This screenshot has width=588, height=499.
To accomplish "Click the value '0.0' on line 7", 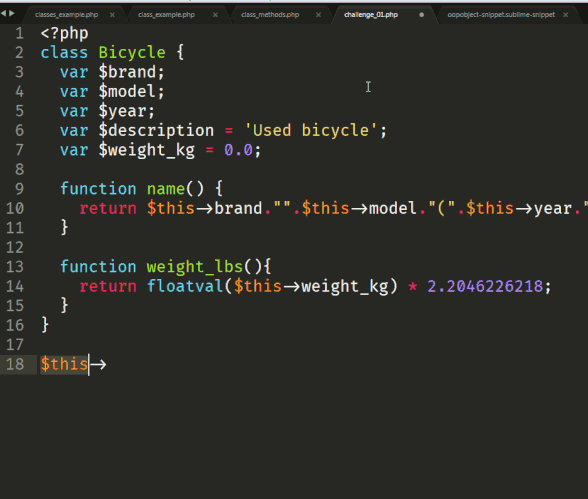I will (x=238, y=150).
